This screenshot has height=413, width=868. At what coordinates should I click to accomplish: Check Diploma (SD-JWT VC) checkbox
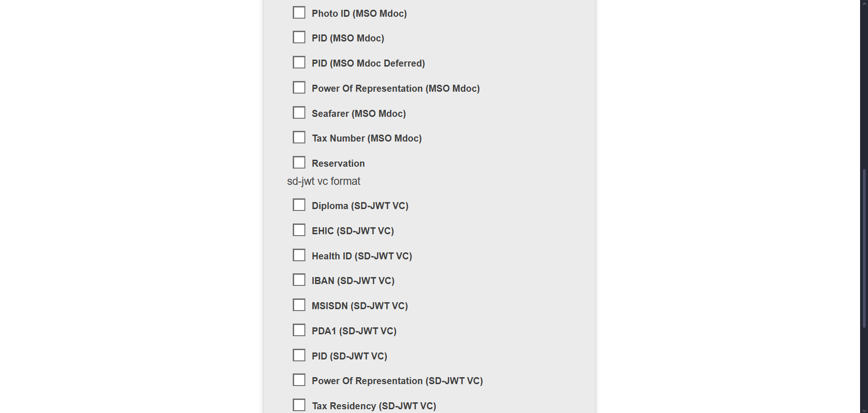tap(299, 205)
